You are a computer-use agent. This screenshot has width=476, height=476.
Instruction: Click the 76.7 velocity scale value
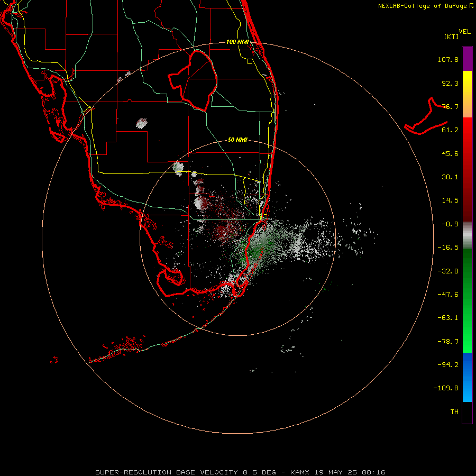(x=450, y=106)
